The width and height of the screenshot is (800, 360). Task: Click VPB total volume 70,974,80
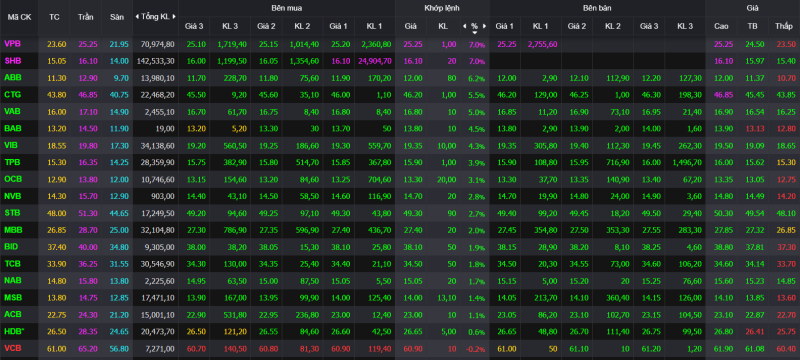click(x=157, y=44)
